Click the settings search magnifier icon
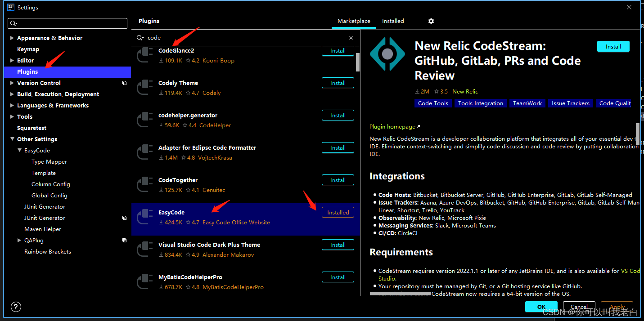This screenshot has height=321, width=644. click(14, 23)
